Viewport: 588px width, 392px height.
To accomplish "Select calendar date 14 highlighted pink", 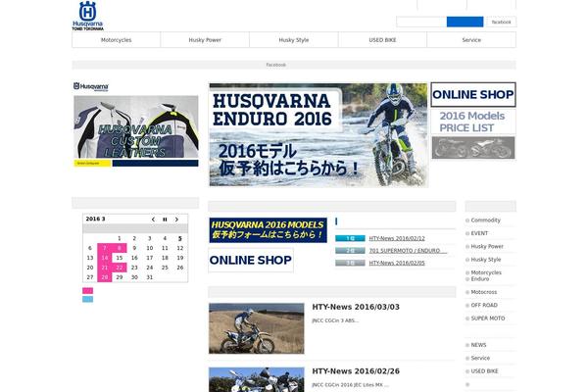I will pyautogui.click(x=105, y=258).
